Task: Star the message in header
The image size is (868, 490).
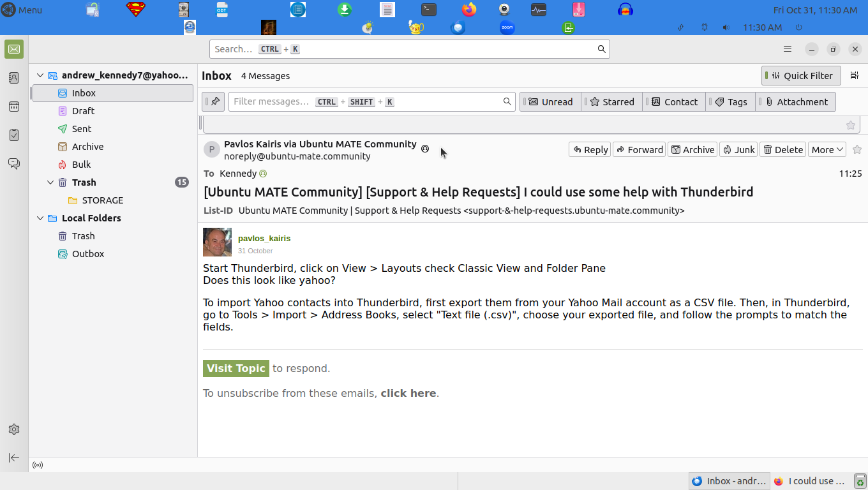Action: point(857,149)
